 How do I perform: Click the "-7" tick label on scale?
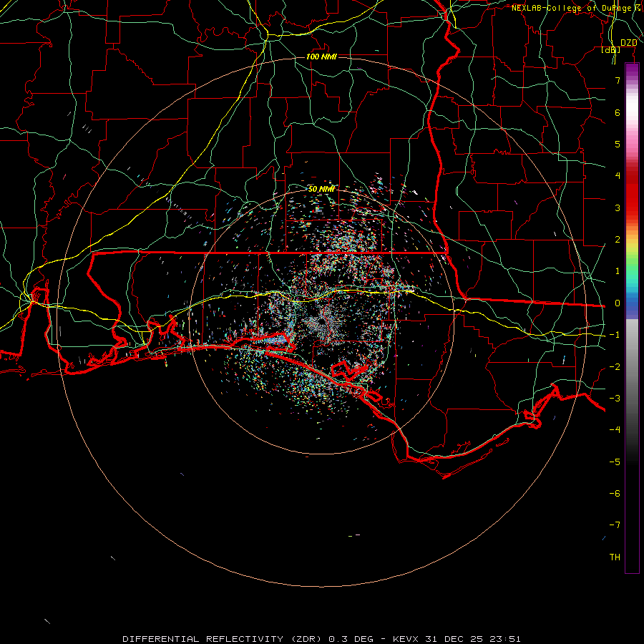615,525
